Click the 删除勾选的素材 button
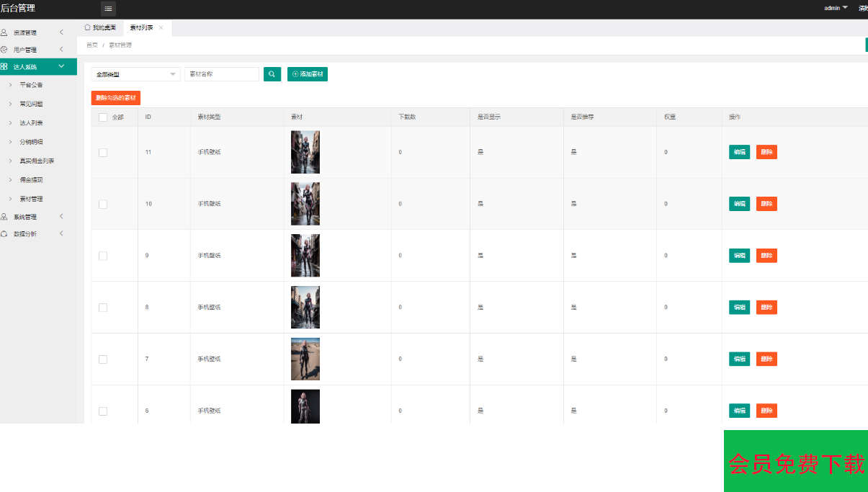Screen dimensions: 868x492 pyautogui.click(x=115, y=97)
